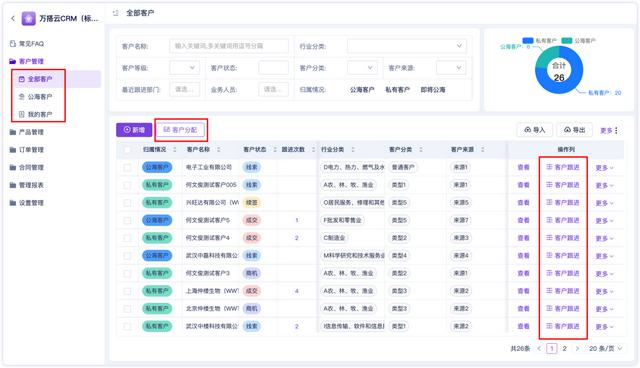Click the 客户跟进 icon in the 何文俊测试客户005 row
Viewport: 640px width, 368px height.
(x=549, y=184)
